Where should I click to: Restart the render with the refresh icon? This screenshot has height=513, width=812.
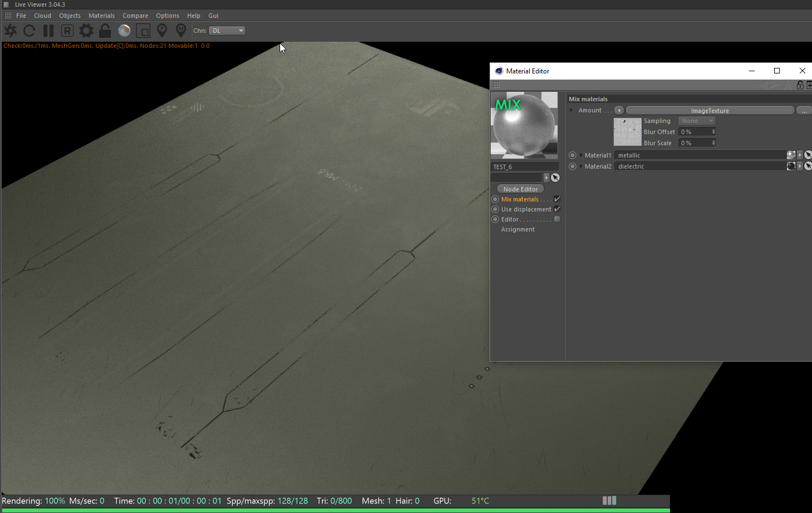pyautogui.click(x=30, y=31)
